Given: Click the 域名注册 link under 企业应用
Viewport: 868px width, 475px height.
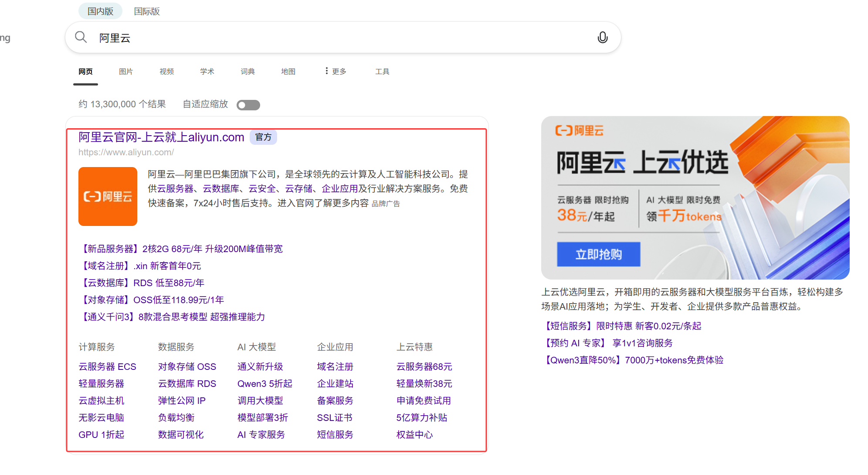Looking at the screenshot, I should [x=335, y=367].
